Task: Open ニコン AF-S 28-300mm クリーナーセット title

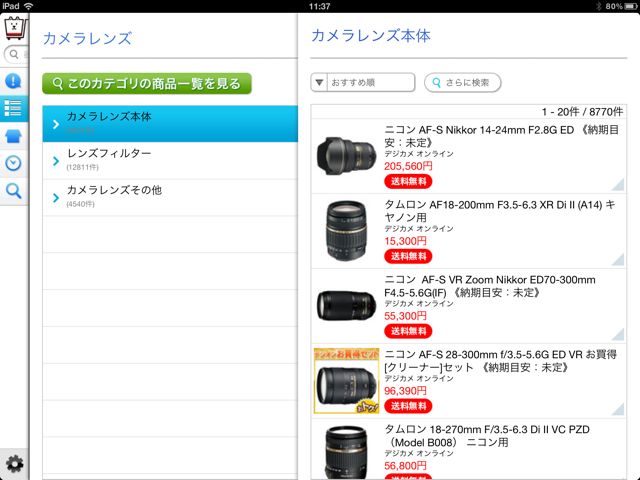Action: (500, 360)
